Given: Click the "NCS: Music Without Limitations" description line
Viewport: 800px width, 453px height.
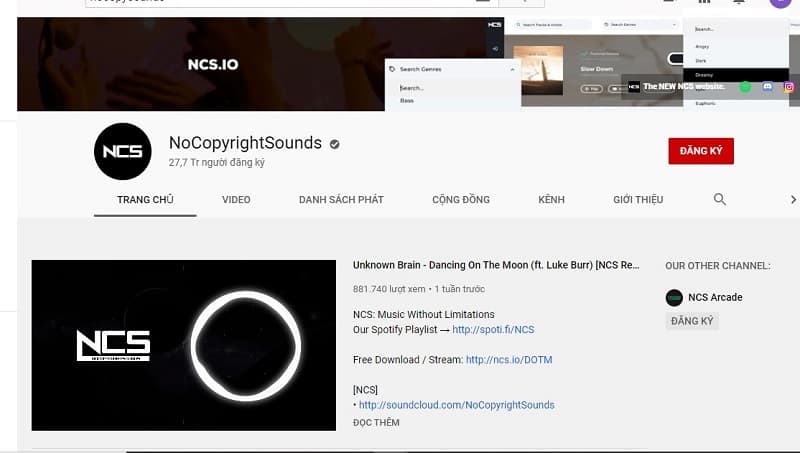Looking at the screenshot, I should click(x=423, y=314).
